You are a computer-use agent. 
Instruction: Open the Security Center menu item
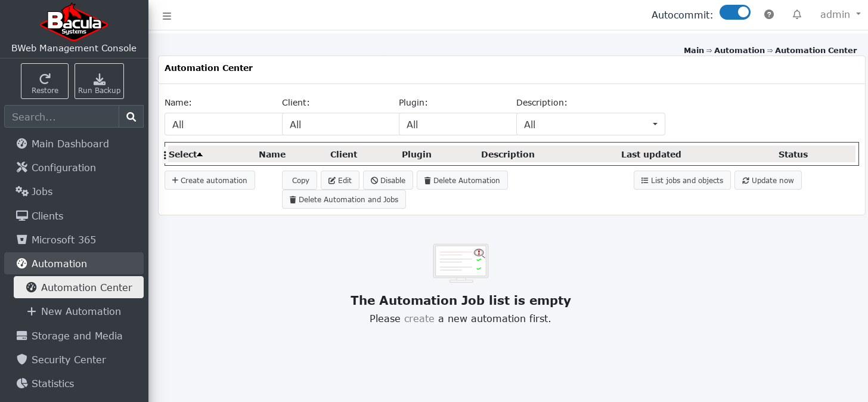pyautogui.click(x=69, y=360)
